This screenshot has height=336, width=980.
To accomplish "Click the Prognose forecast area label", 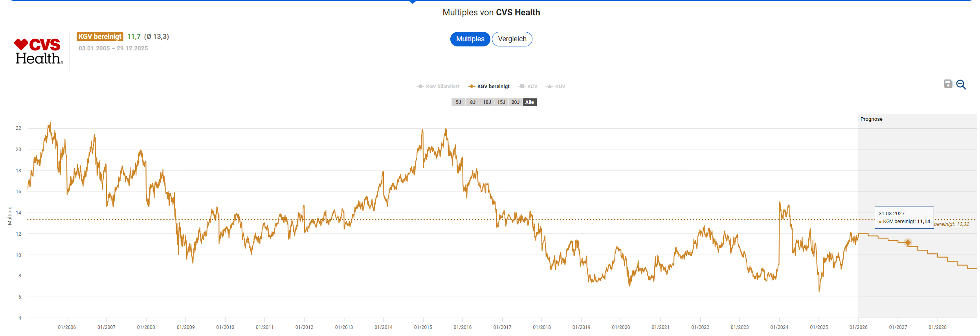I will point(871,119).
